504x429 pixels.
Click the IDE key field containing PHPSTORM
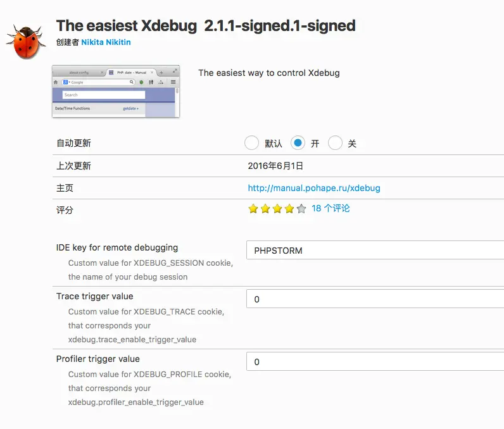(375, 251)
